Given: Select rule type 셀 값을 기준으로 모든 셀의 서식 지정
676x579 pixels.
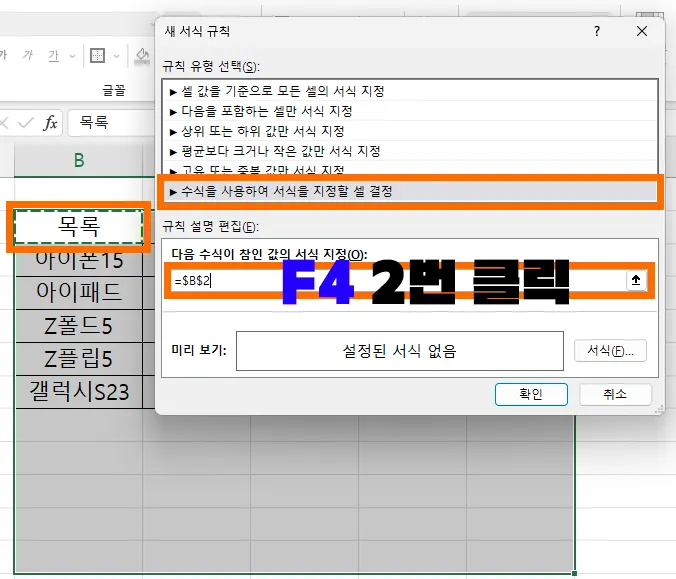Looking at the screenshot, I should click(410, 91).
